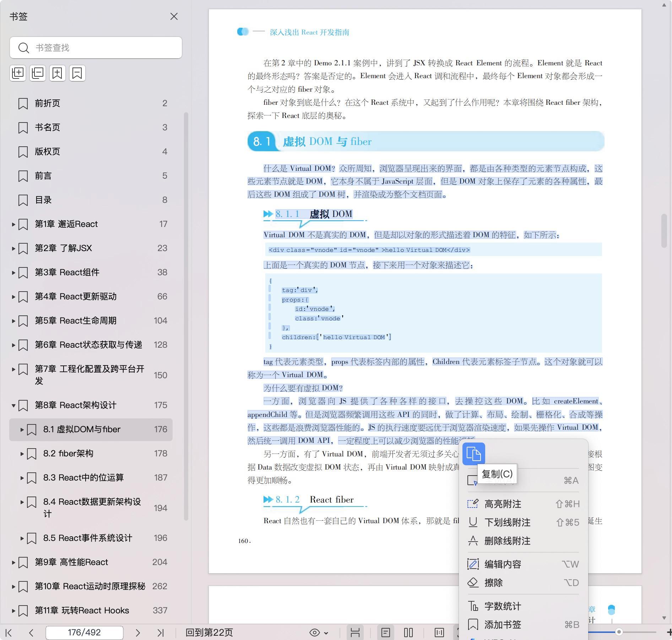The image size is (672, 640).
Task: Expand the 第5章 React生命周期 bookmark
Action: pos(13,321)
